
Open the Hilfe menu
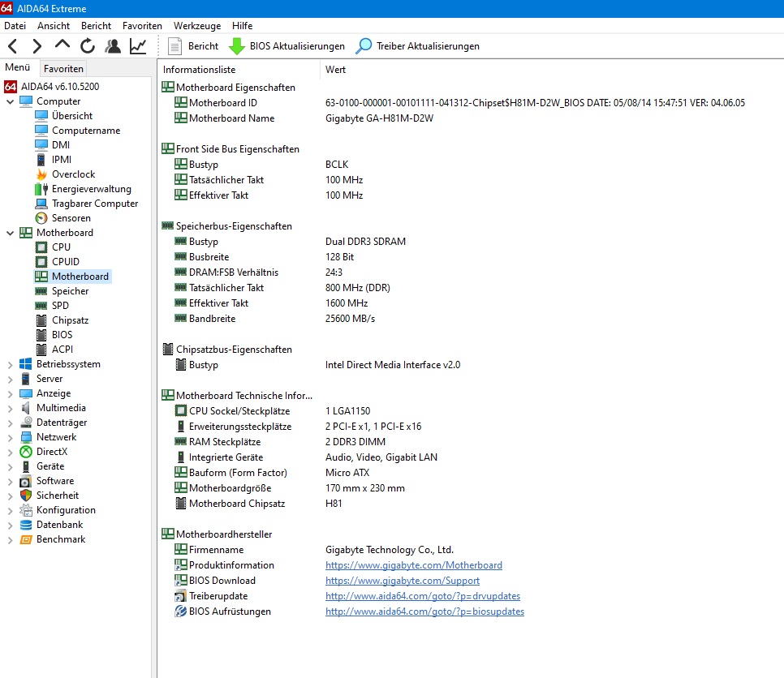coord(242,26)
